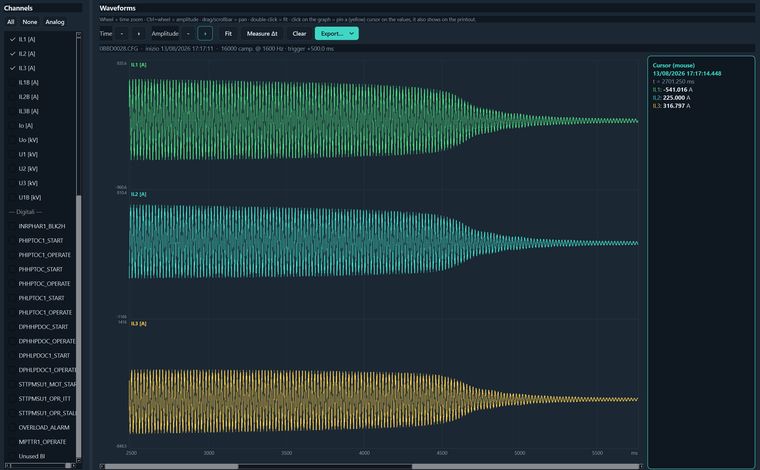Image resolution: width=760 pixels, height=470 pixels.
Task: Enable DPHLPDOC1_START digital channel
Action: (13, 356)
